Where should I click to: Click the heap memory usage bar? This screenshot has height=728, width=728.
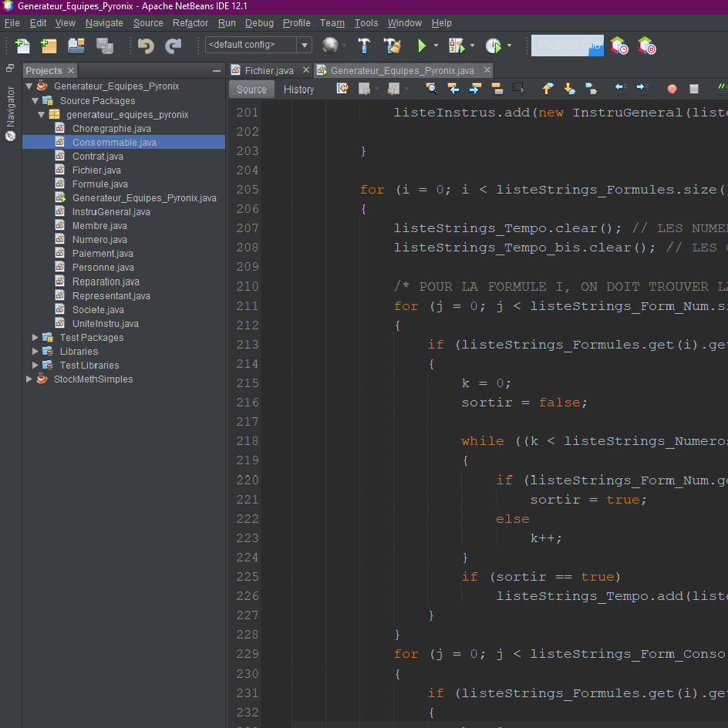pos(565,45)
